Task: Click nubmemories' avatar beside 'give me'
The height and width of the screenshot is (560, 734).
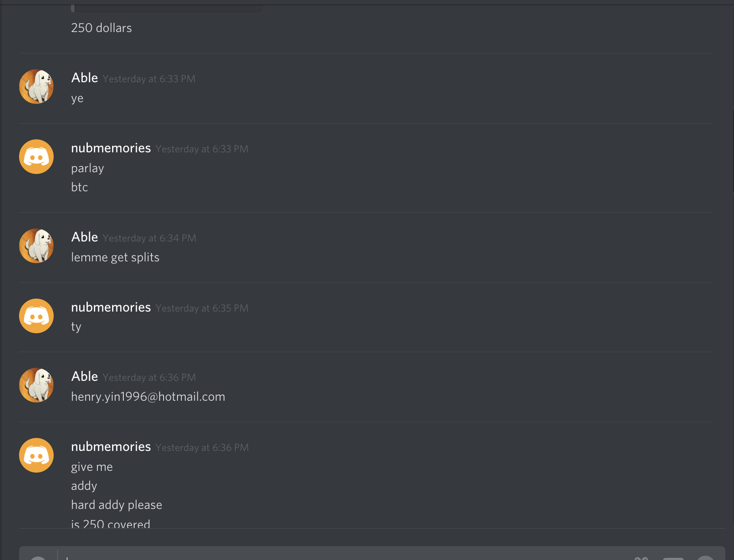Action: pos(36,455)
